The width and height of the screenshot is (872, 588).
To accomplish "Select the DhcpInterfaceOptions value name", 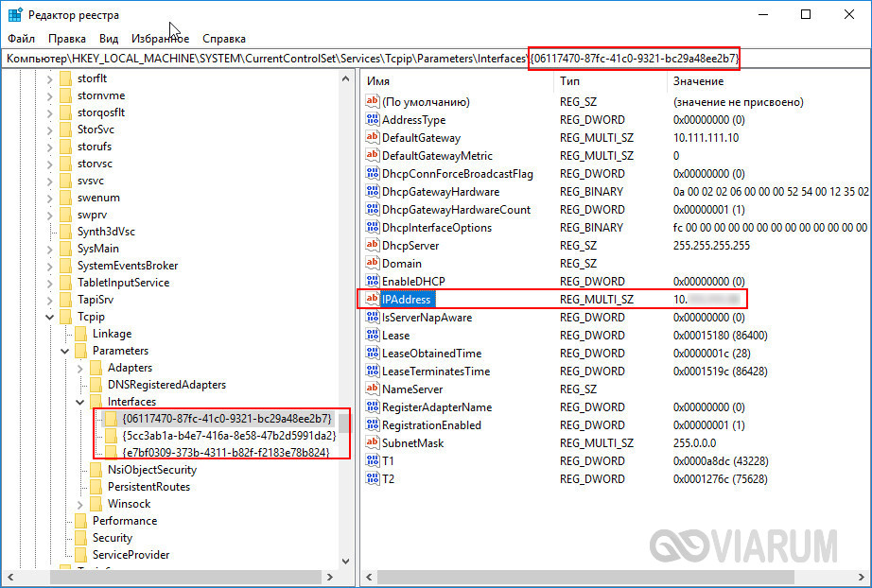I will [x=437, y=227].
